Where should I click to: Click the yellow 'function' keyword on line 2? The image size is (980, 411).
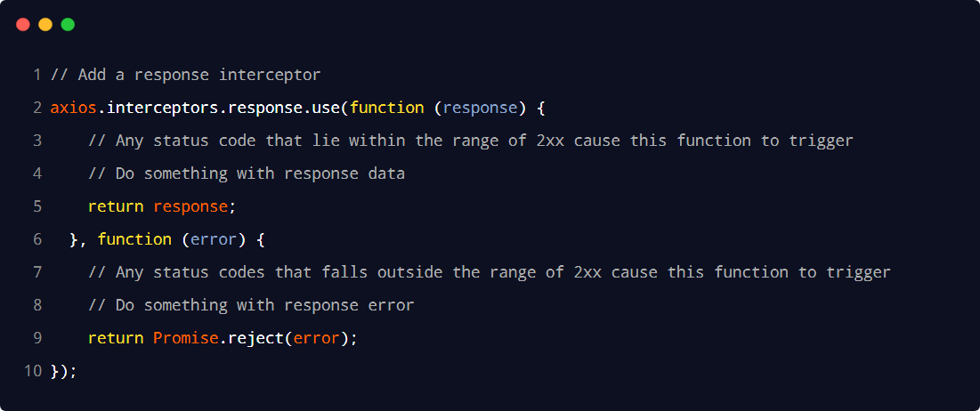(387, 108)
